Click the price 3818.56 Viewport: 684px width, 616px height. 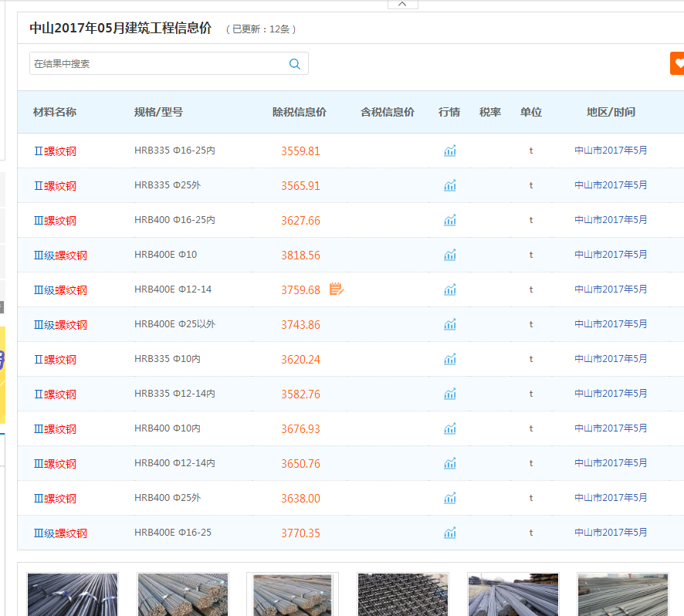(x=300, y=256)
